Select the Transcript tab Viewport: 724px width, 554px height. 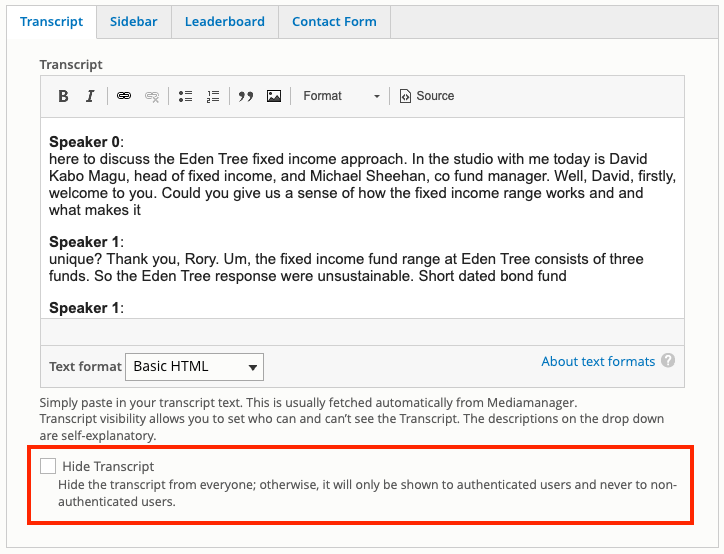click(51, 22)
